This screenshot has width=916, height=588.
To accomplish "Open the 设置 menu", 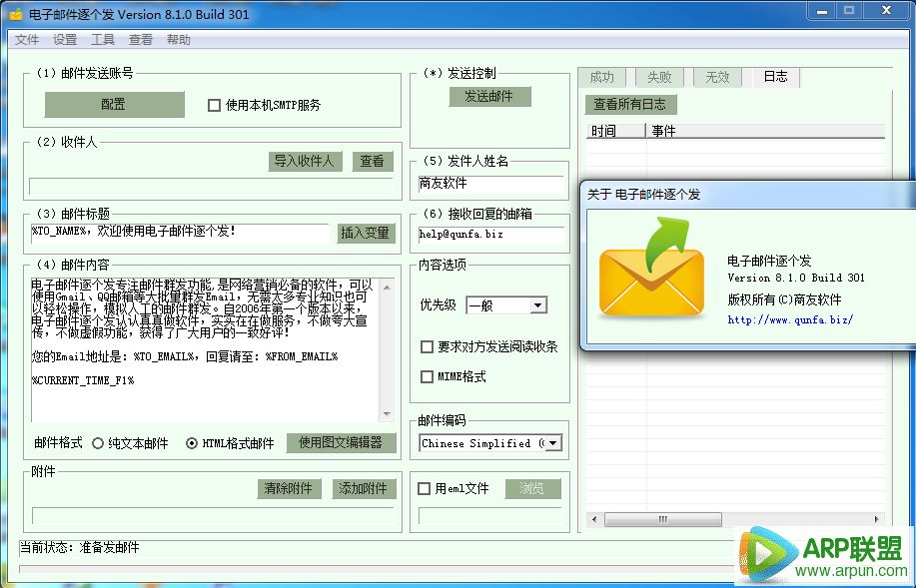I will (65, 40).
